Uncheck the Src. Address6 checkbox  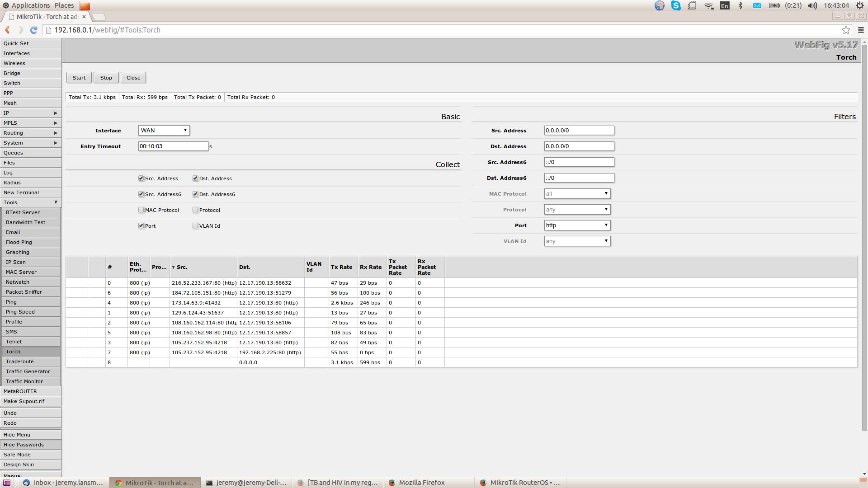coord(141,194)
